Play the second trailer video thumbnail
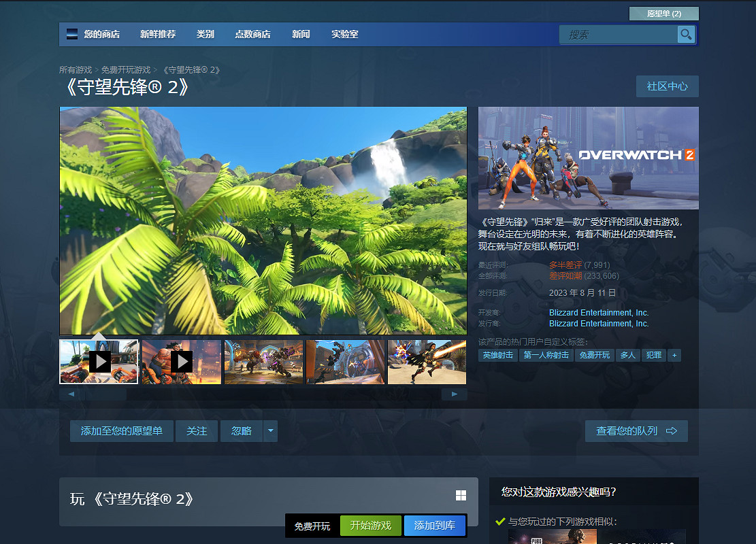Screen dimensions: 756x544 click(180, 361)
